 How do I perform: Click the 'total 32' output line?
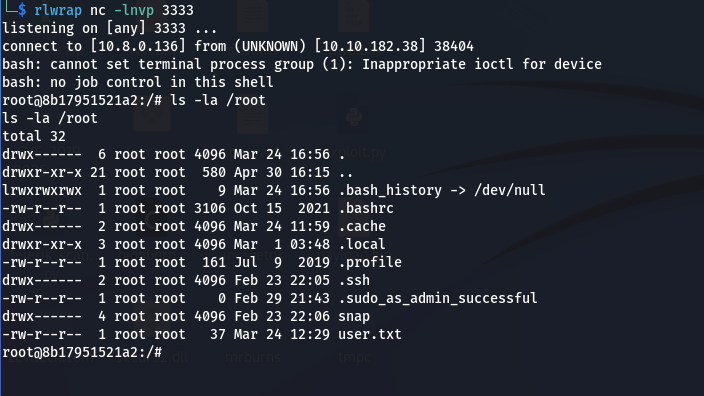click(34, 136)
